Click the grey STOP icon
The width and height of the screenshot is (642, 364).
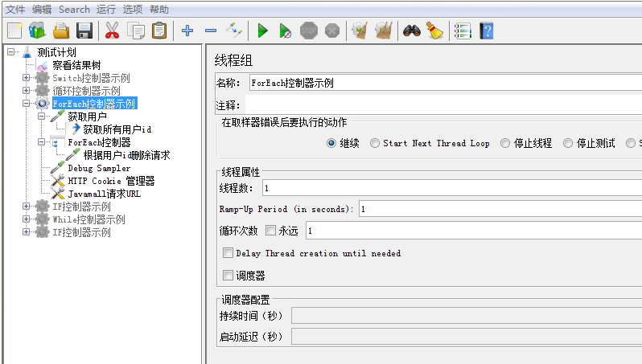pos(309,31)
